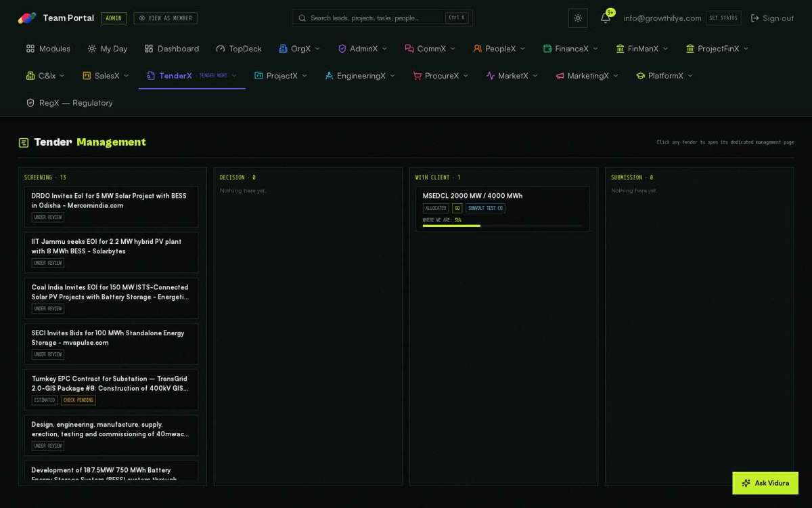812x508 pixels.
Task: Click the Dashboard grid icon
Action: point(149,49)
